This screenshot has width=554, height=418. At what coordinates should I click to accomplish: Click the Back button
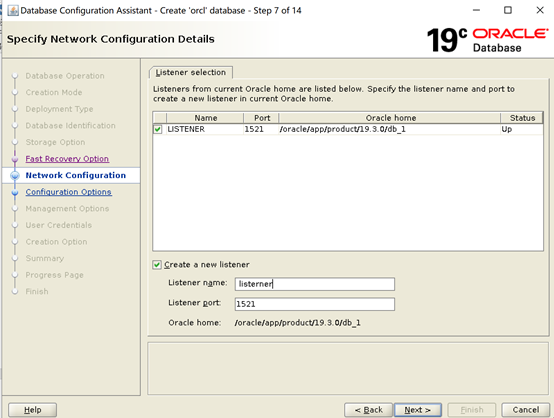coord(368,410)
